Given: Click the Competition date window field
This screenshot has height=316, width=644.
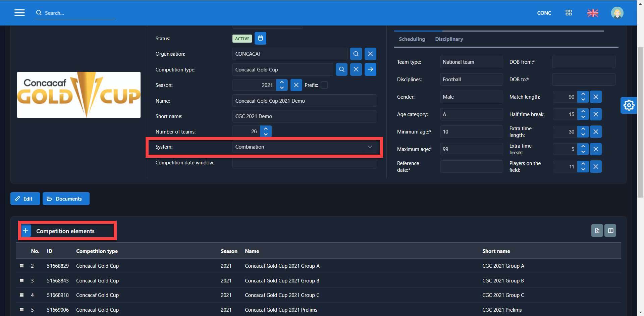Looking at the screenshot, I should (304, 163).
